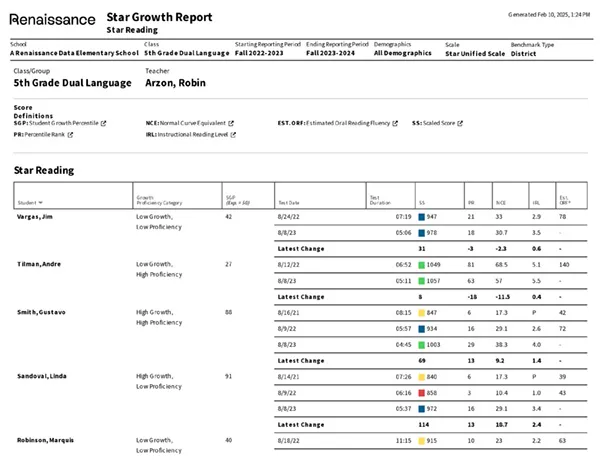Open the Est. ORF external link icon
The image size is (600, 462).
point(395,123)
